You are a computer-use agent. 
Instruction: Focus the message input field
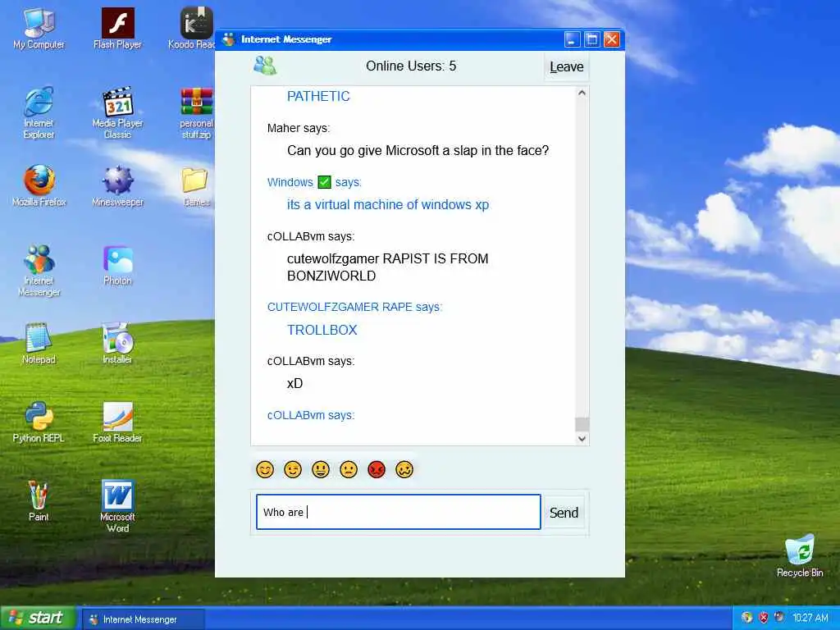399,512
